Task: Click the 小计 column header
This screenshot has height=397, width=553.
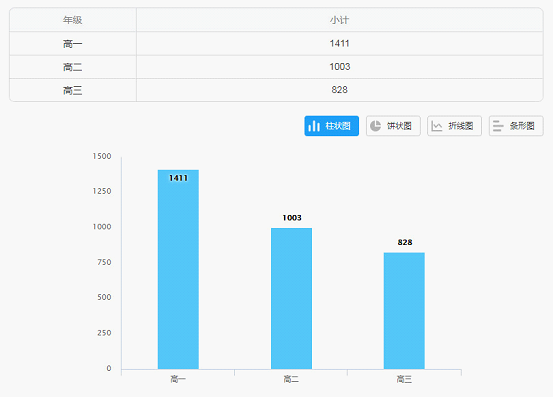Action: click(339, 20)
